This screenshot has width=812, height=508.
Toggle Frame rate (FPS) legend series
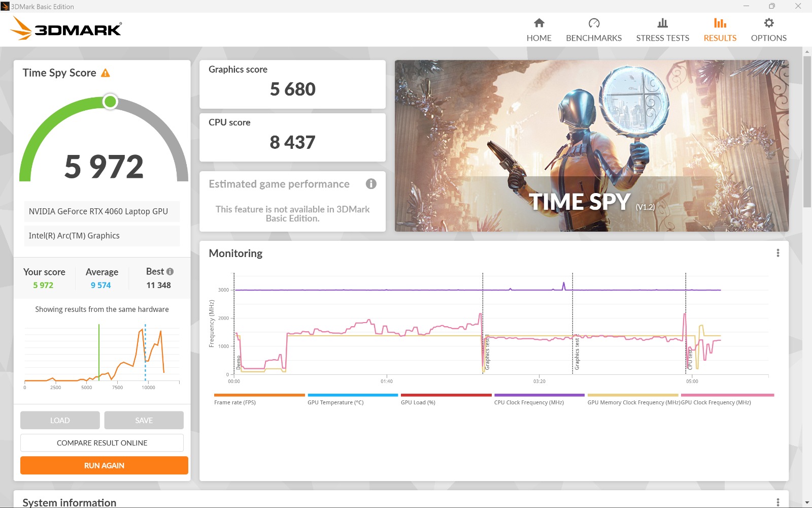[235, 402]
